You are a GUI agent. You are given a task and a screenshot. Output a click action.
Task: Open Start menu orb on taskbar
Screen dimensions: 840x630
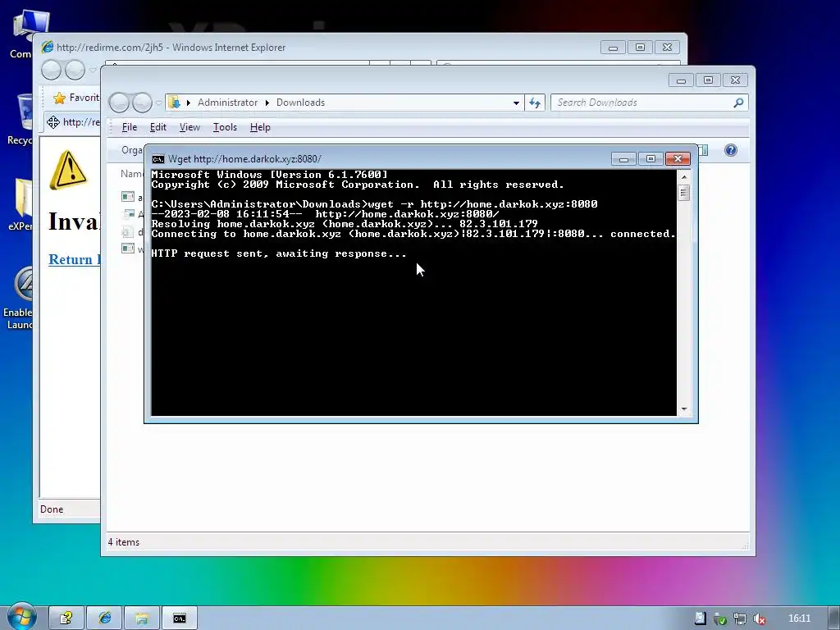coord(21,617)
